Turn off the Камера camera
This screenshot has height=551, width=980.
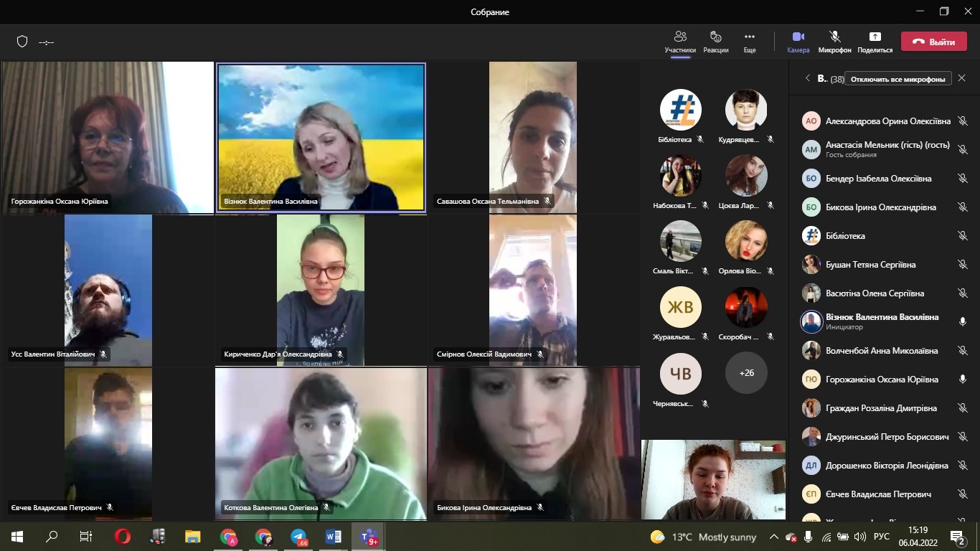798,42
